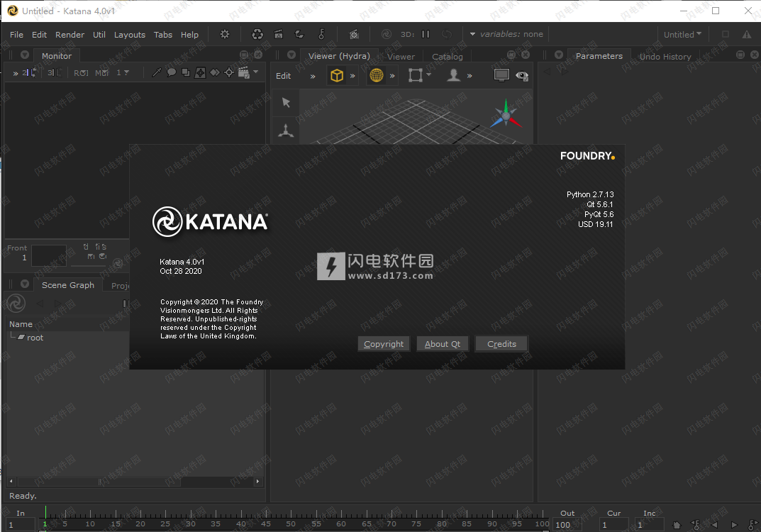Click the About Qt button
This screenshot has width=761, height=532.
tap(442, 343)
